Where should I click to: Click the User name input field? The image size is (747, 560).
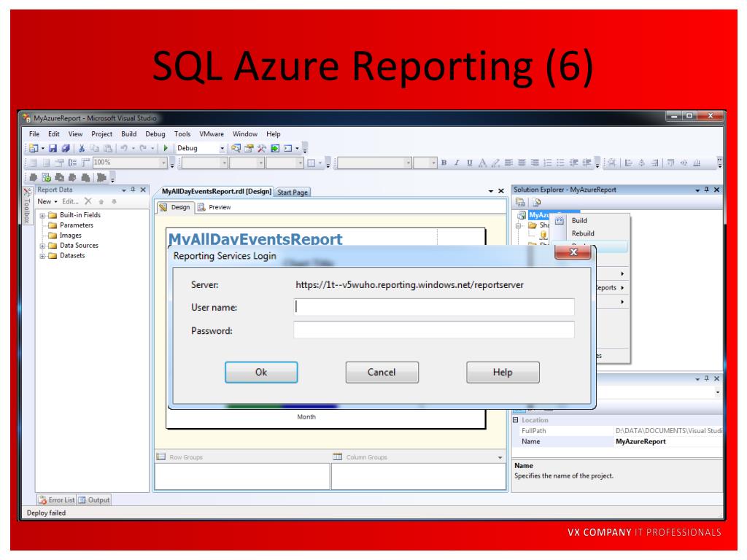(434, 307)
